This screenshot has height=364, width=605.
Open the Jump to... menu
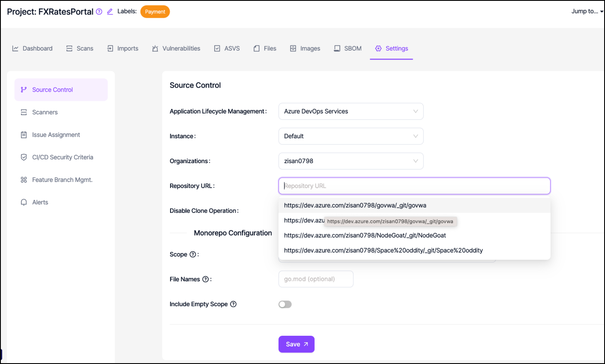(587, 12)
